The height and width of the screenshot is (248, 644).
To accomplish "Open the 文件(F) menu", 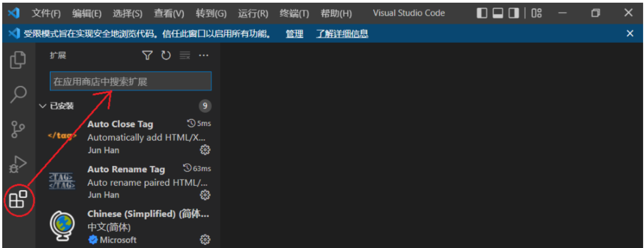I will click(46, 13).
